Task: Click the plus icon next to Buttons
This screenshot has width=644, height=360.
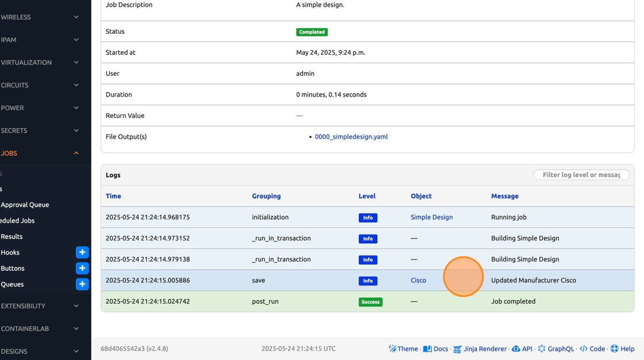Action: (x=82, y=269)
